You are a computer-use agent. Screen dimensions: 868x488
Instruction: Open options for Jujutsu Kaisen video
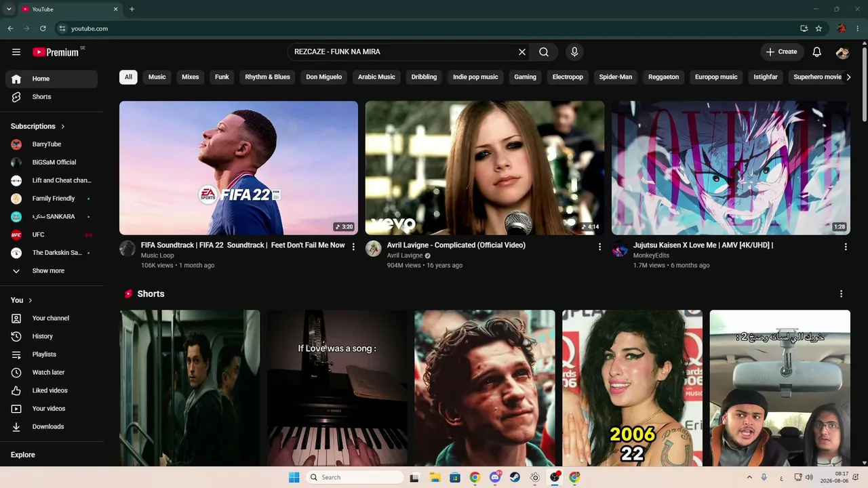846,247
